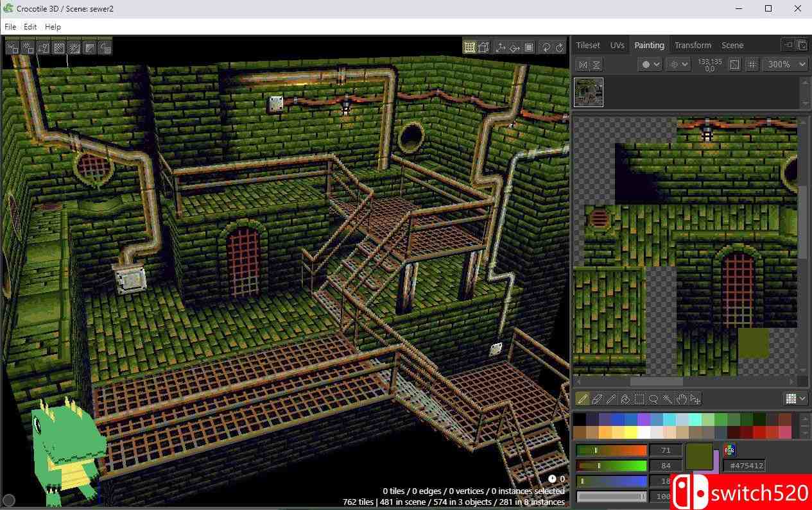The height and width of the screenshot is (510, 812).
Task: Open the Help menu
Action: (53, 26)
